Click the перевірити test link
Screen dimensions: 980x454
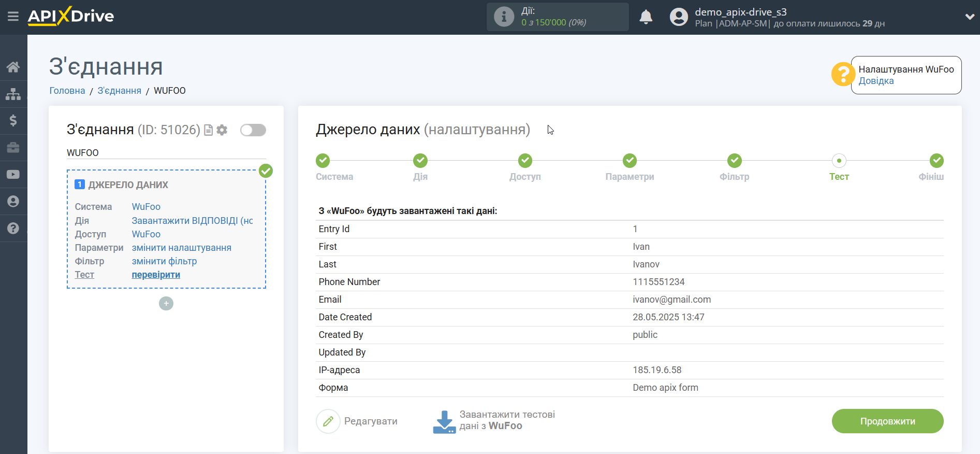coord(156,275)
